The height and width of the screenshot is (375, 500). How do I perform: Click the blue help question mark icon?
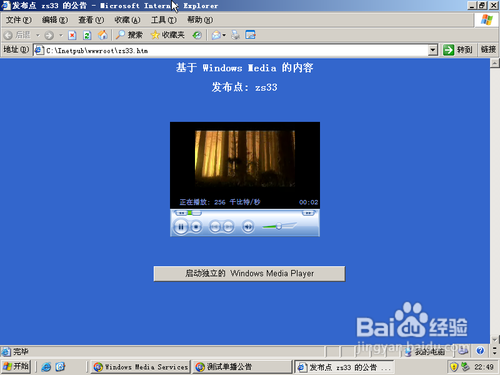480,350
